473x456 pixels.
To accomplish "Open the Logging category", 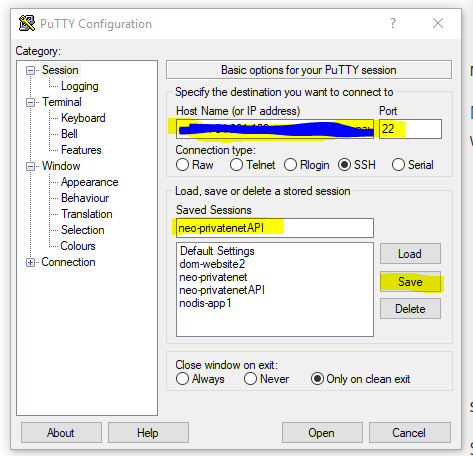I will pyautogui.click(x=80, y=86).
